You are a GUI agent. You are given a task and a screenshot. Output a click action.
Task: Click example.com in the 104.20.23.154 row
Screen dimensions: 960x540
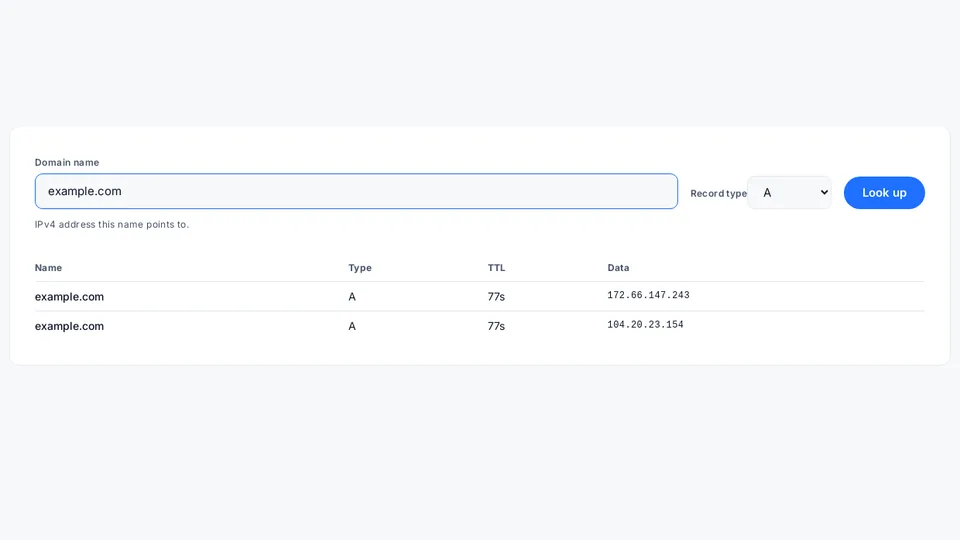click(x=69, y=326)
